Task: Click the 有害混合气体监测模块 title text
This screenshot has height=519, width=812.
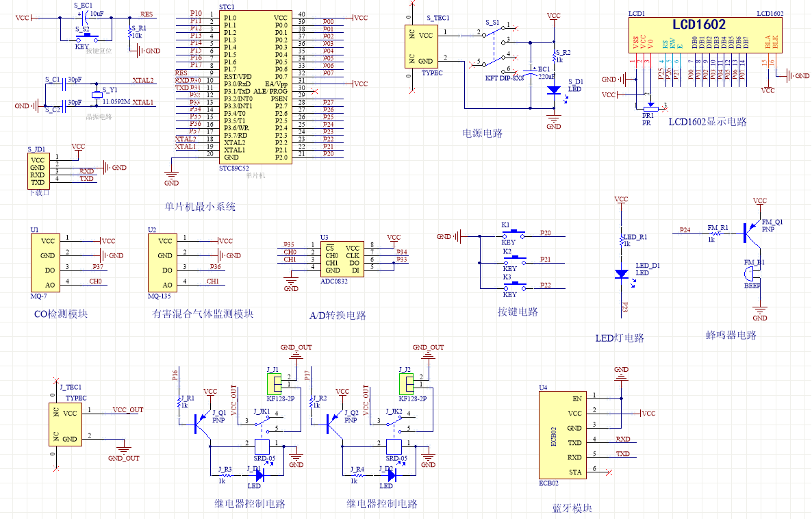Action: 203,314
